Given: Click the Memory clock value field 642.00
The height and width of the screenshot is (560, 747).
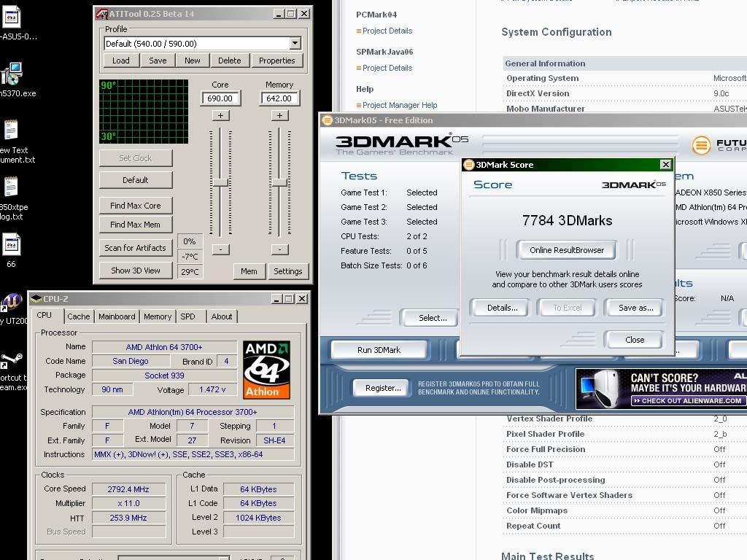Looking at the screenshot, I should point(279,98).
